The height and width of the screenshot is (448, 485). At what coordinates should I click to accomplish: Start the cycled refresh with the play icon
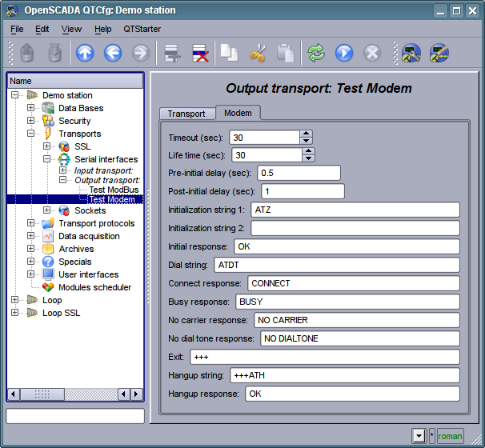click(x=343, y=53)
